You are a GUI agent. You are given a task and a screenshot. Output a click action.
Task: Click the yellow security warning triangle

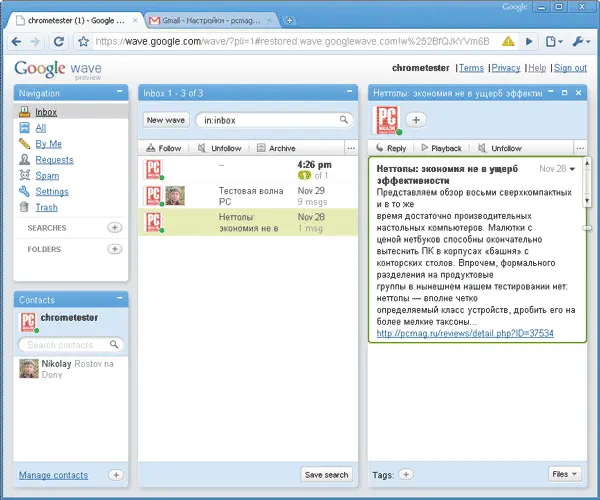pyautogui.click(x=508, y=41)
